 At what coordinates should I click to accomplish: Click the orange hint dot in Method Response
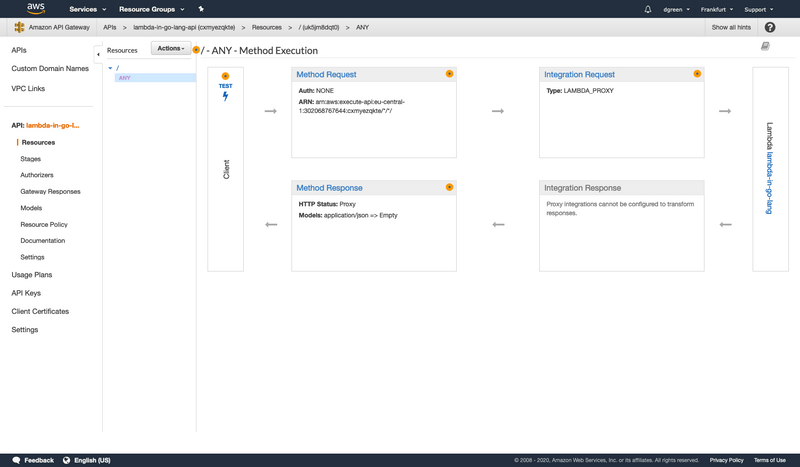coord(449,187)
